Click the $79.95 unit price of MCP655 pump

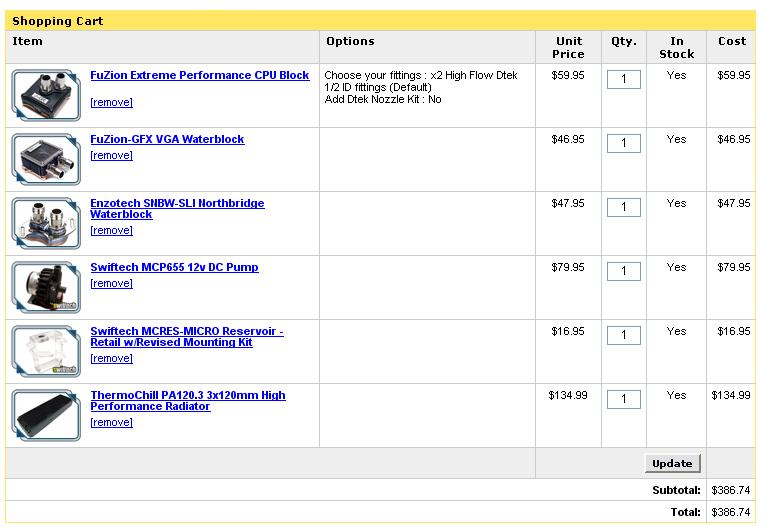point(568,267)
